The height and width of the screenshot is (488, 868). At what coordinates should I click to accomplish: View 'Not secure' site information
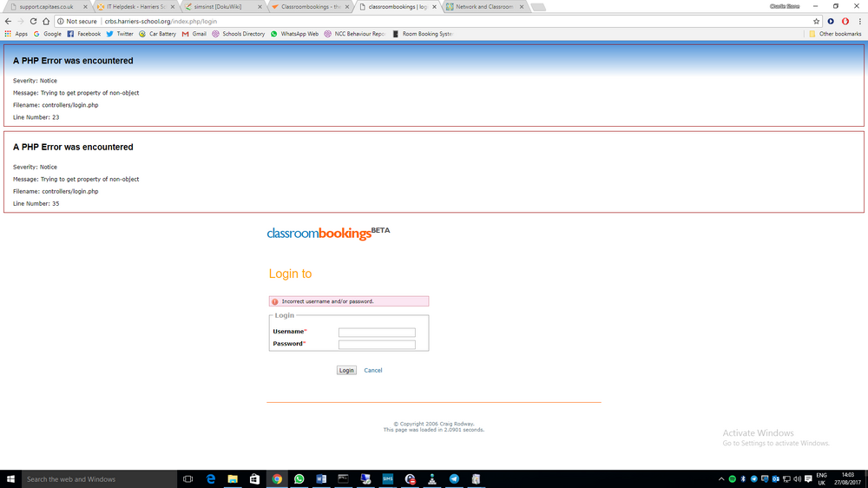point(77,21)
